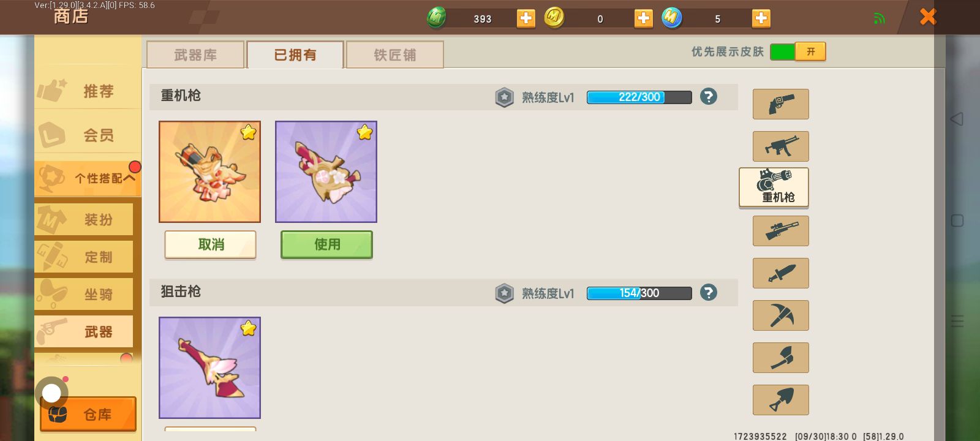Select the submachine gun category icon
The height and width of the screenshot is (441, 980).
tap(780, 146)
